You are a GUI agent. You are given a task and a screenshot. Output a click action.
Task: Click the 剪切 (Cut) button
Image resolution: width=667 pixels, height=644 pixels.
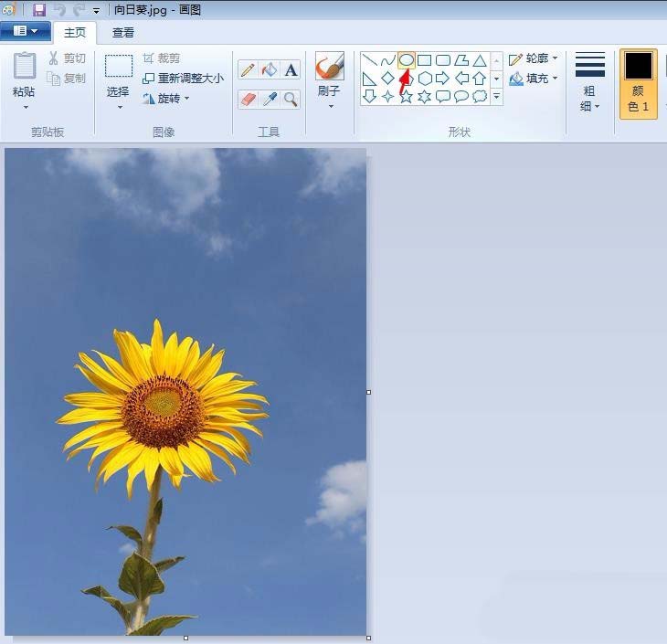point(68,58)
